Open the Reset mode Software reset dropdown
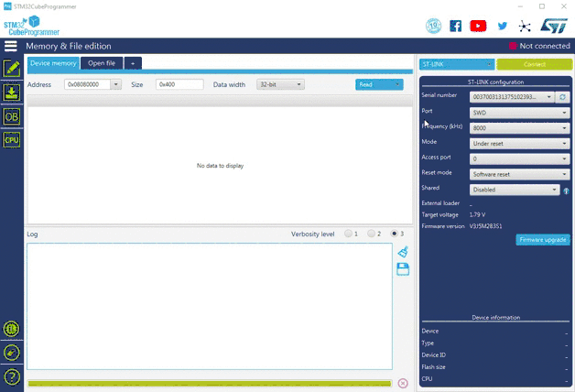The width and height of the screenshot is (575, 392). (x=520, y=174)
